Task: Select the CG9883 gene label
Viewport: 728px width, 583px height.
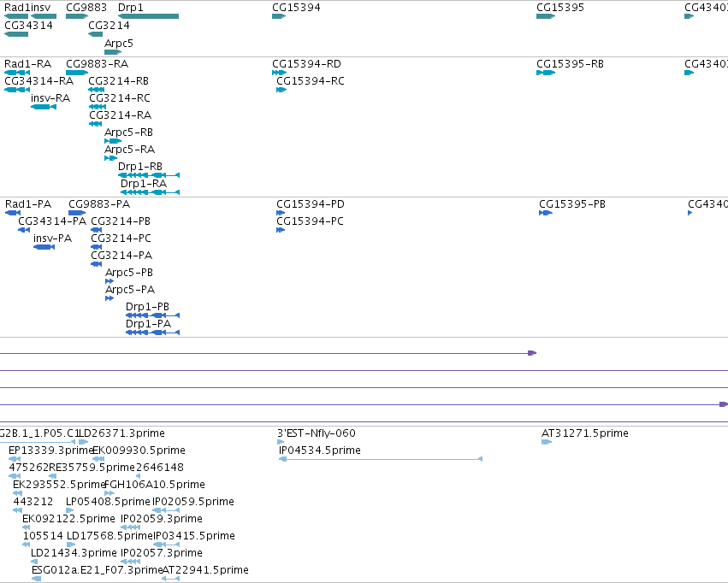Action: (x=86, y=8)
